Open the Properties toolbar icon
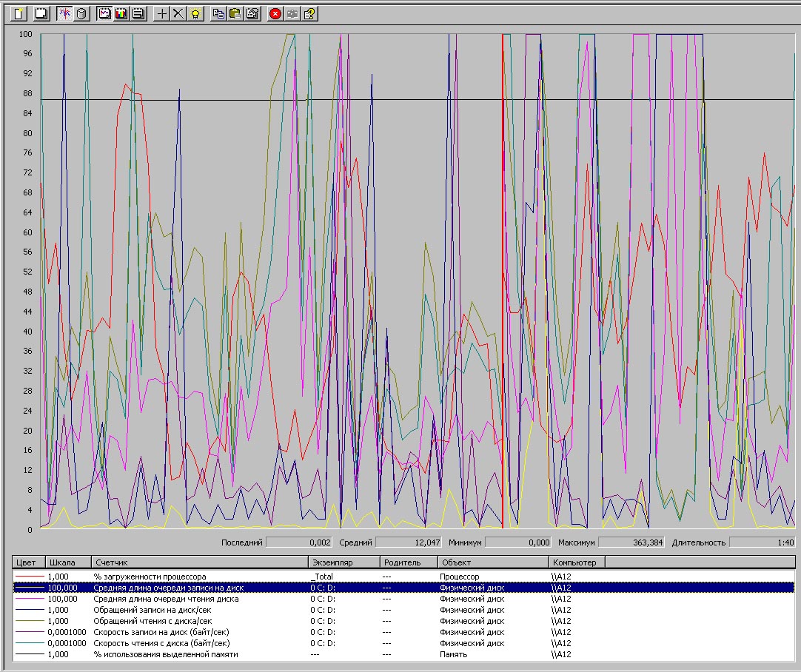 252,13
